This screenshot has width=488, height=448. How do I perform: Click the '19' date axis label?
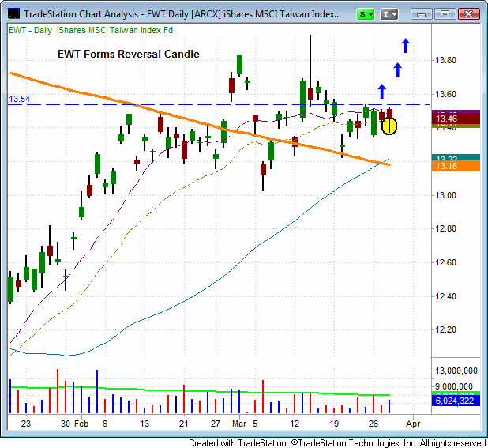coord(334,424)
